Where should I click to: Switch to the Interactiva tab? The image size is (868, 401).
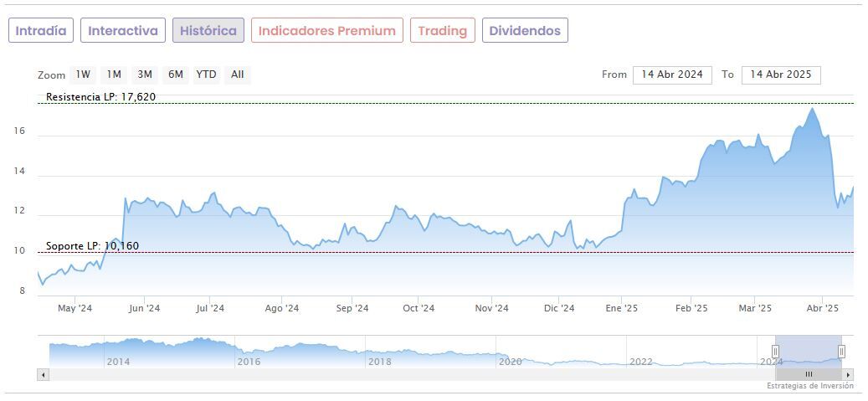(x=123, y=31)
